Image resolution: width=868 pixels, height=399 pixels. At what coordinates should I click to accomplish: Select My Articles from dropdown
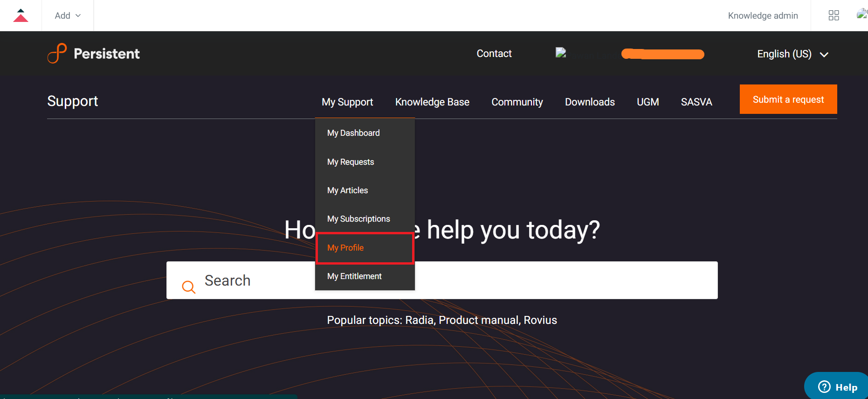365,190
